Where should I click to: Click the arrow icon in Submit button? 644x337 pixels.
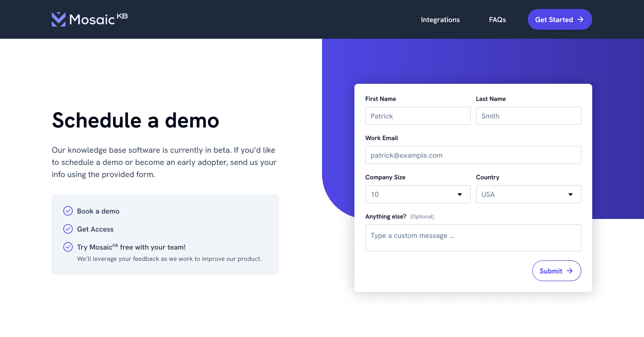[x=570, y=271]
